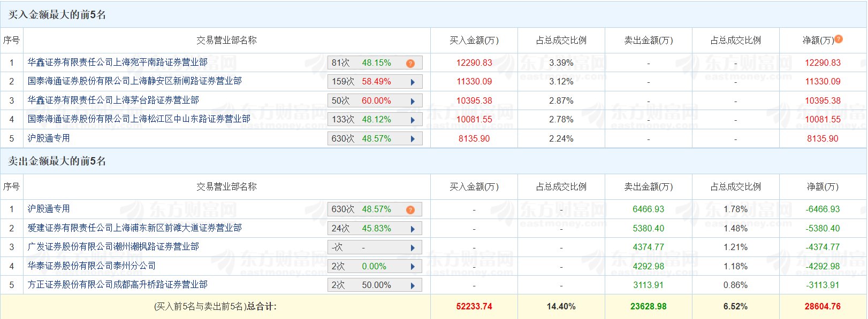868x319 pixels.
Task: Click net amount -3113.91 cell
Action: pos(823,285)
